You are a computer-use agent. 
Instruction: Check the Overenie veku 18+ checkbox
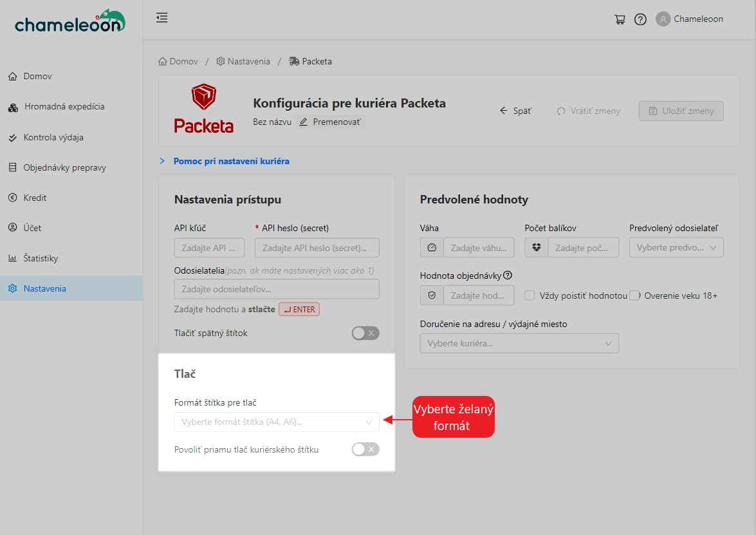click(x=636, y=296)
